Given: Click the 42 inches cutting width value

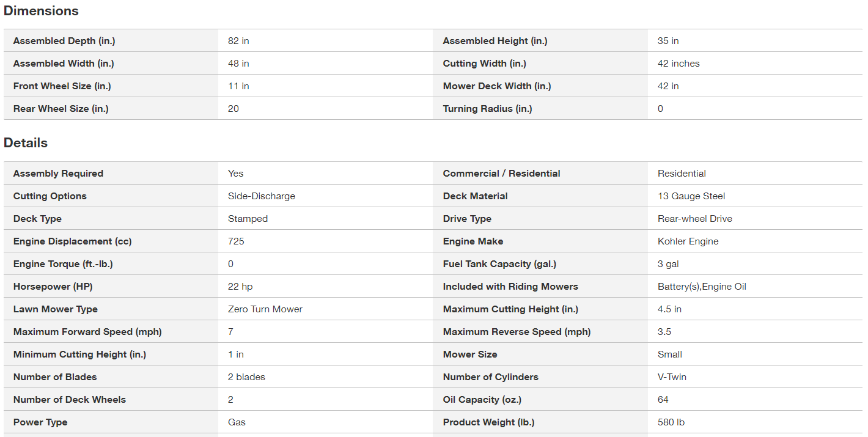Looking at the screenshot, I should (679, 64).
